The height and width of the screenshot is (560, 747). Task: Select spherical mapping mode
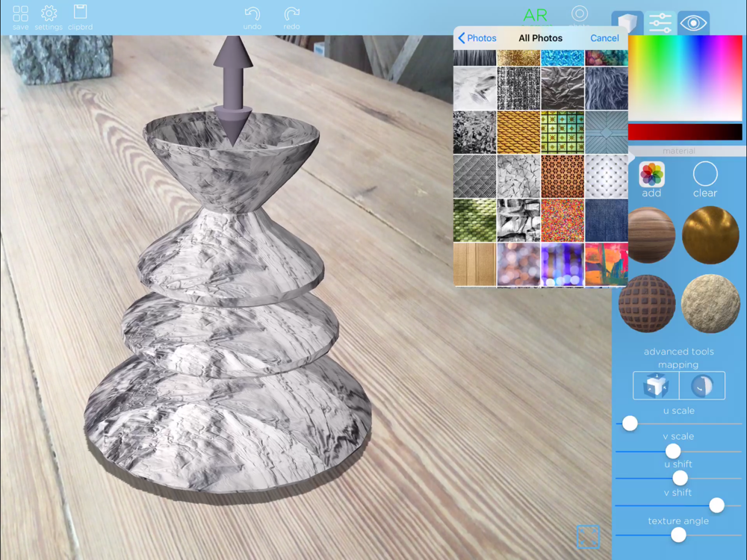(x=702, y=386)
